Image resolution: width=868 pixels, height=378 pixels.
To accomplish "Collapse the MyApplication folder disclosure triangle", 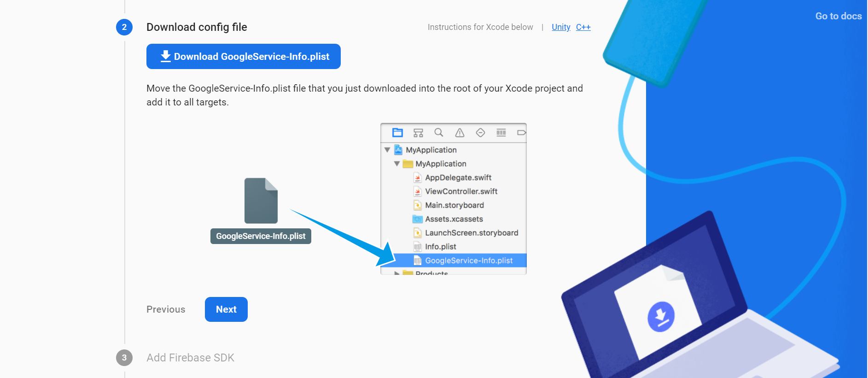I will point(397,164).
